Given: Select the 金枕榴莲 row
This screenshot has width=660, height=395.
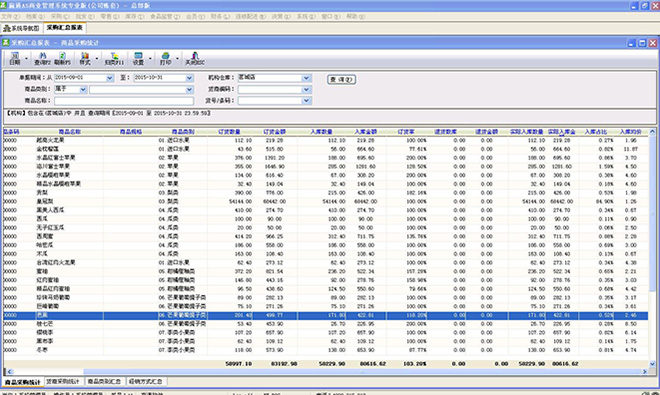Looking at the screenshot, I should tap(325, 149).
